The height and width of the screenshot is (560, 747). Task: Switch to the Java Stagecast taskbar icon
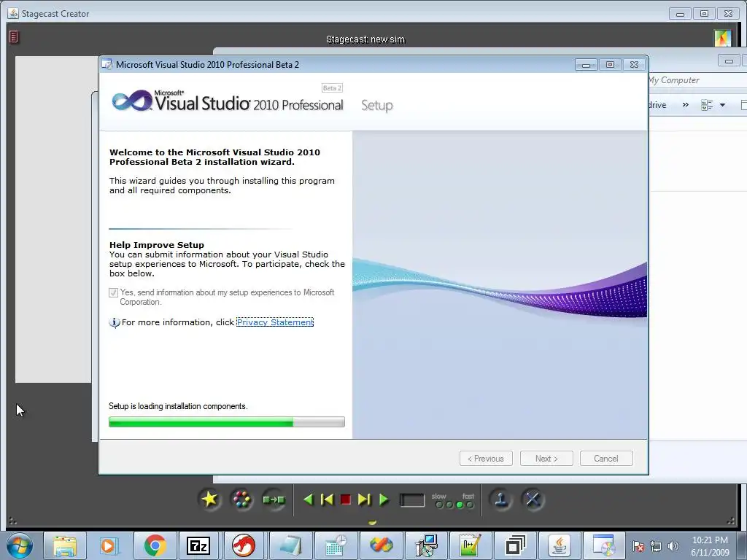[560, 545]
